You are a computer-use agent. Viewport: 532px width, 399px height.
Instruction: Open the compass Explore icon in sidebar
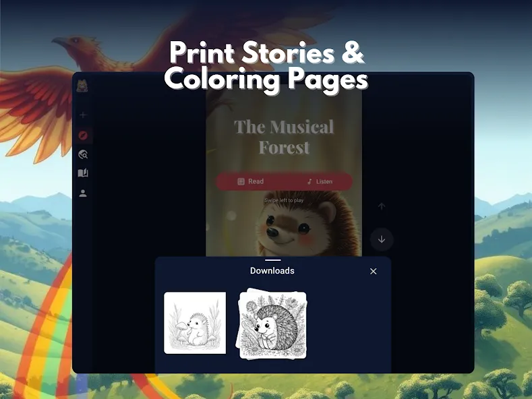coord(83,135)
